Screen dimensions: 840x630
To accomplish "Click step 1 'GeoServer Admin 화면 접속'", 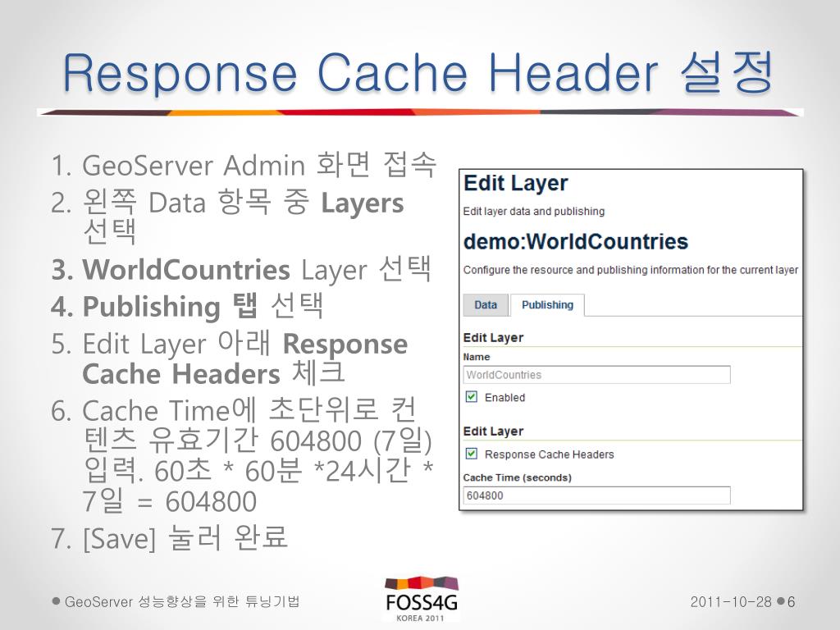I will click(244, 164).
